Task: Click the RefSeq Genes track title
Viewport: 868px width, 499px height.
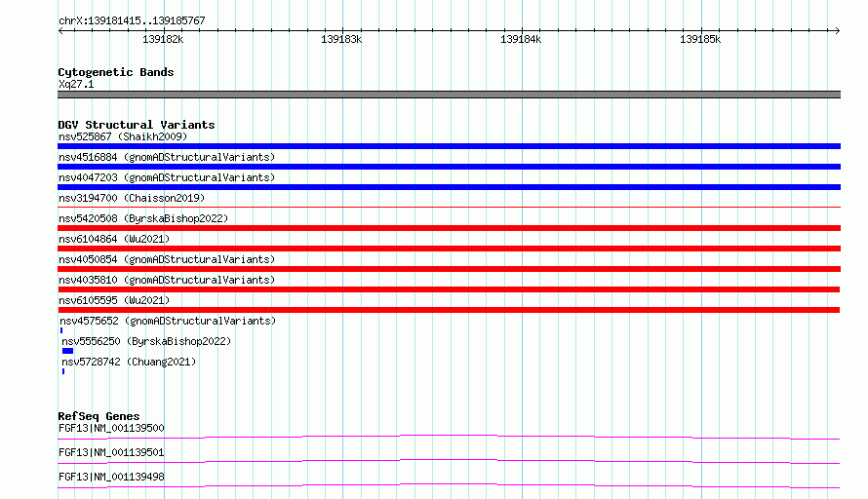Action: pyautogui.click(x=99, y=416)
